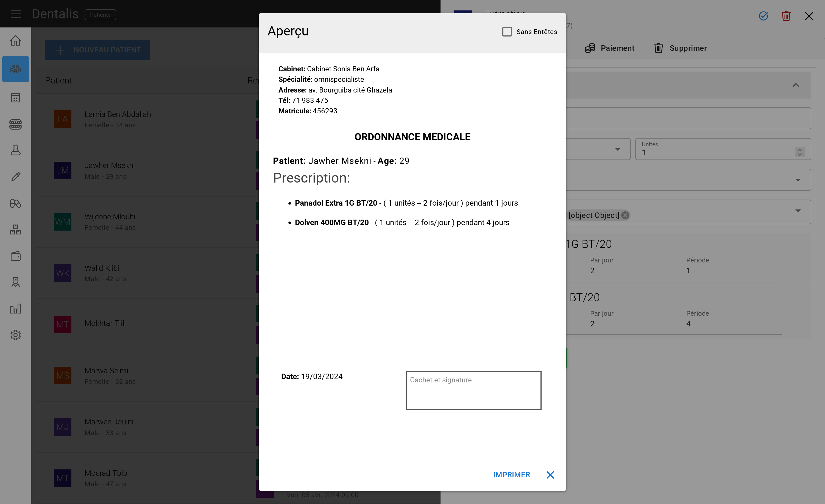The image size is (825, 504).
Task: Open the pills medication sidebar icon
Action: coord(15,203)
